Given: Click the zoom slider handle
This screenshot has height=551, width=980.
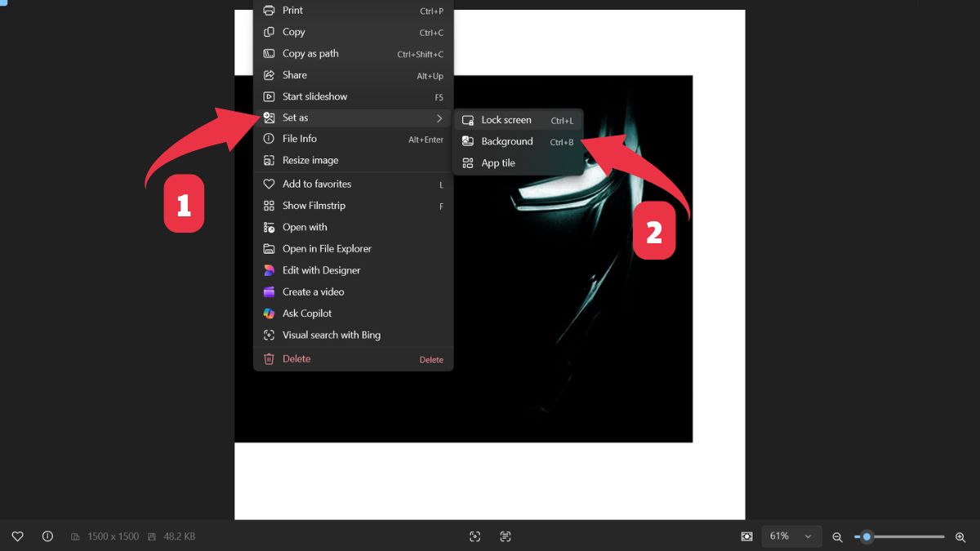Looking at the screenshot, I should [x=866, y=536].
